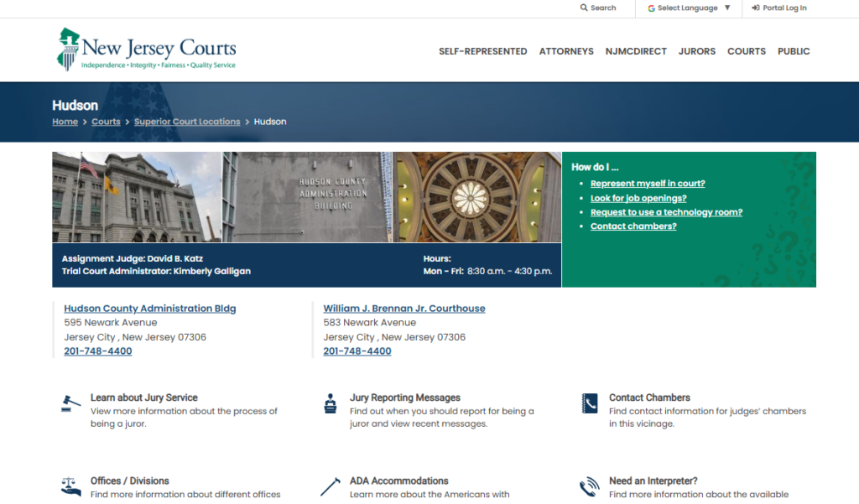Click the gavel icon beside Jury Service

tap(71, 403)
